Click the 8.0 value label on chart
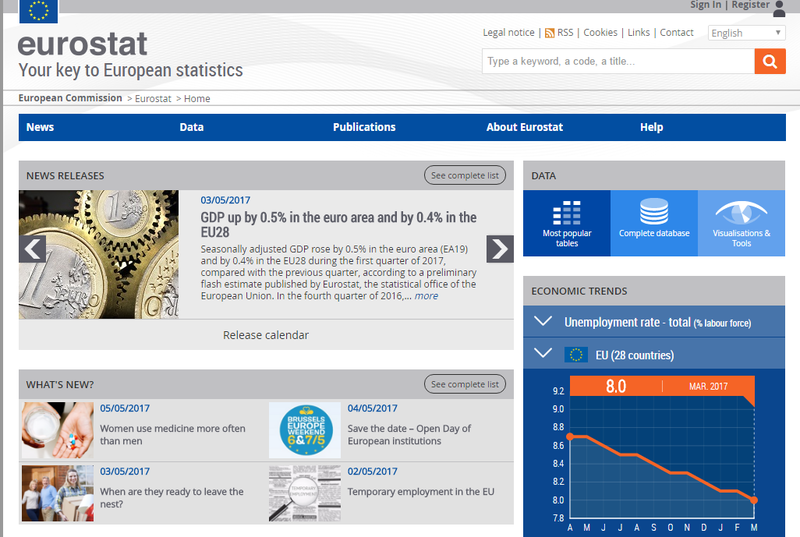 click(x=616, y=386)
